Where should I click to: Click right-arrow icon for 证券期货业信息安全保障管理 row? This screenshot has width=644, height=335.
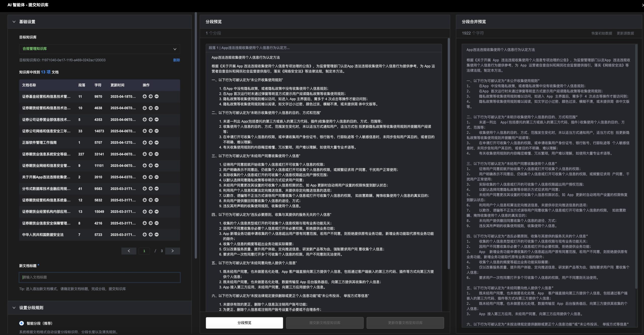click(150, 223)
